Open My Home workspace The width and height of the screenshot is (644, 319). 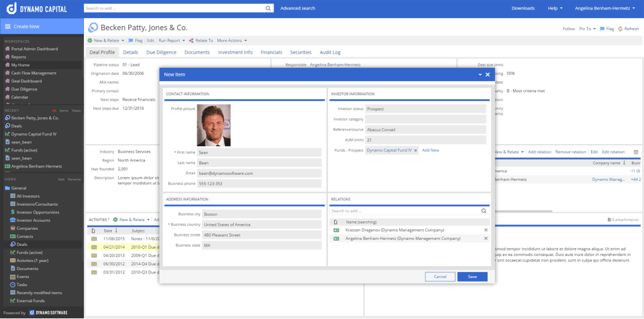[x=20, y=65]
